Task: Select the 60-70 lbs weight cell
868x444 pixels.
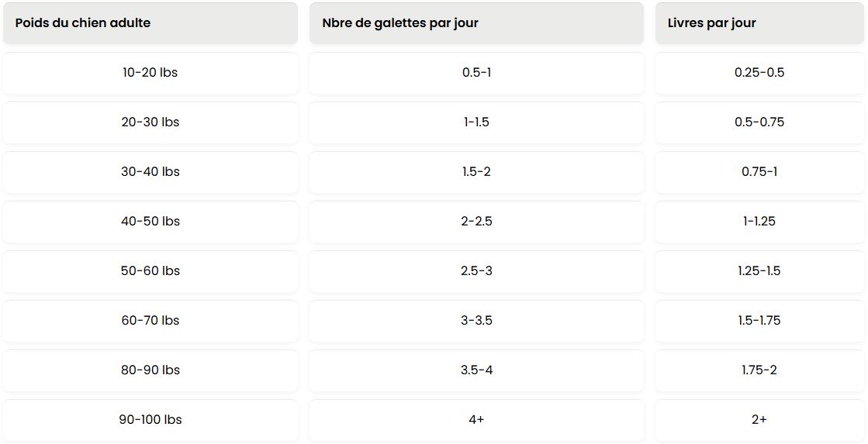Action: [x=150, y=321]
